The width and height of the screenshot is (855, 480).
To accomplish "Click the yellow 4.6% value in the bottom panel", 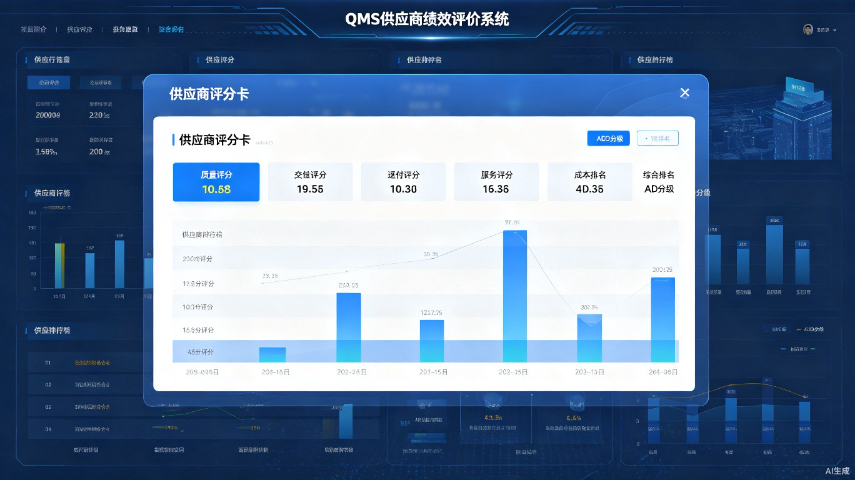I will (x=574, y=418).
